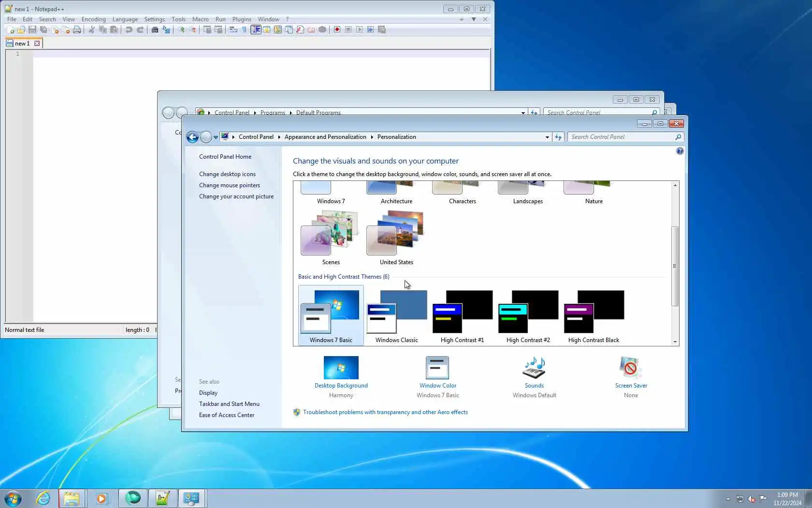Image resolution: width=812 pixels, height=508 pixels.
Task: Open Sounds settings
Action: coord(535,377)
